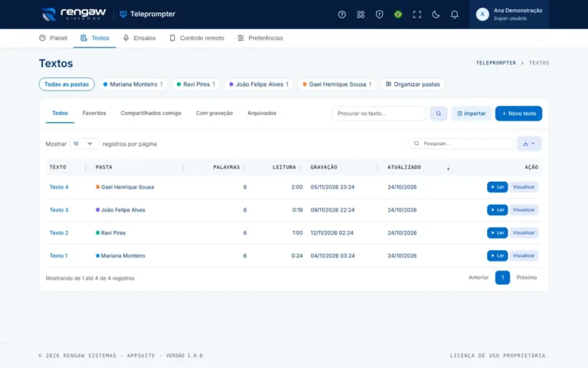This screenshot has height=368, width=588.
Task: Click the Teleprompter module icon
Action: pyautogui.click(x=123, y=14)
